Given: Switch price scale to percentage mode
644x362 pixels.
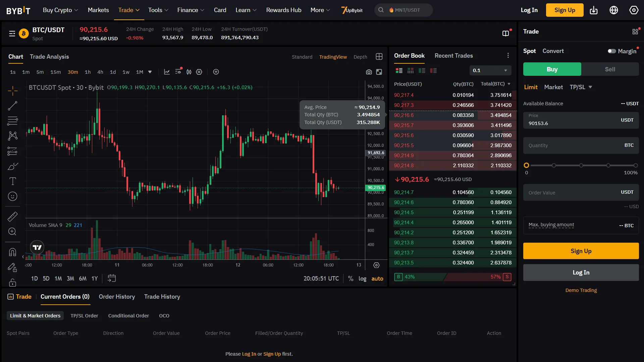Looking at the screenshot, I should click(351, 279).
